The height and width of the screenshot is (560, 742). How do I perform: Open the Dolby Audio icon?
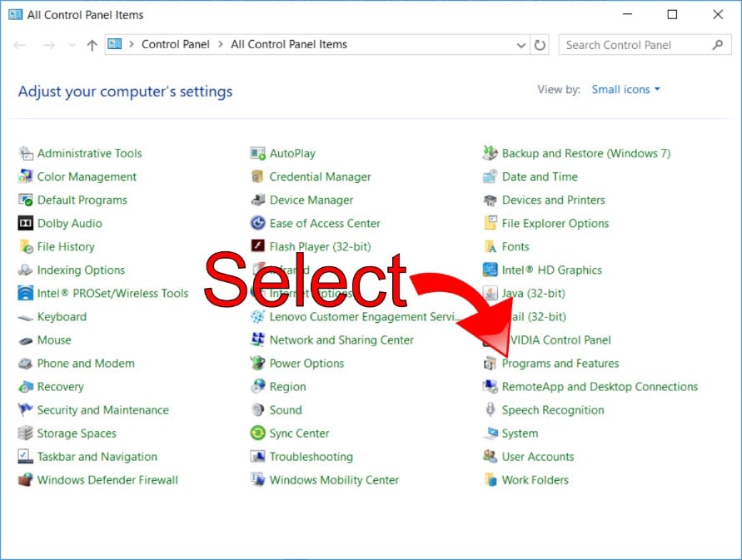(x=25, y=224)
